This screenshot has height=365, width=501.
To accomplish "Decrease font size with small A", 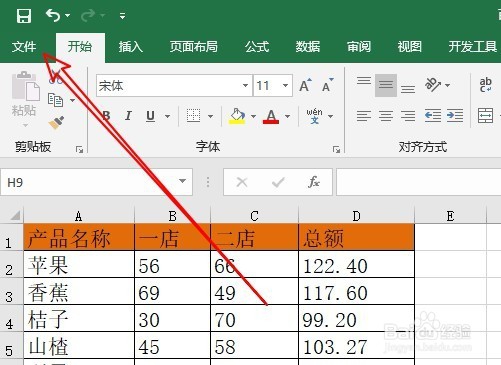I will (327, 85).
